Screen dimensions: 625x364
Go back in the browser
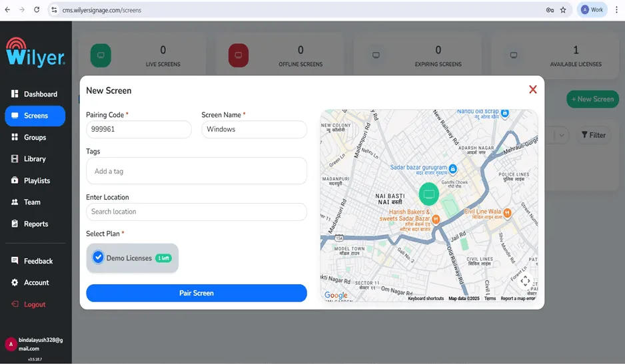click(7, 10)
